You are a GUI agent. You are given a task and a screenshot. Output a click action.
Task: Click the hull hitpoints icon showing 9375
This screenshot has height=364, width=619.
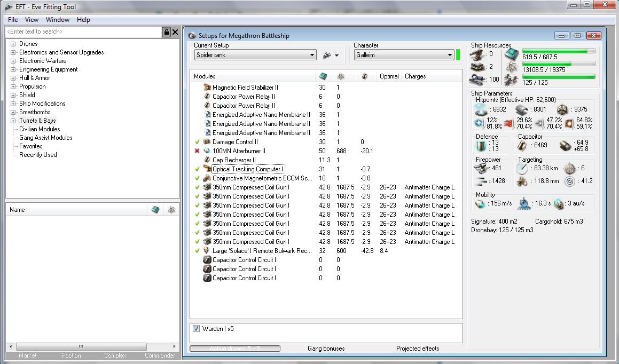562,109
